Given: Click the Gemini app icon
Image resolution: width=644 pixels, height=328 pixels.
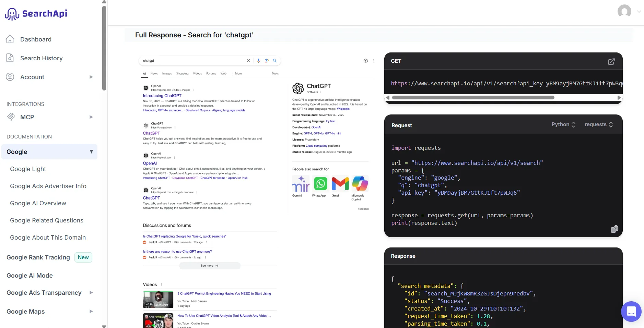Looking at the screenshot, I should 301,184.
